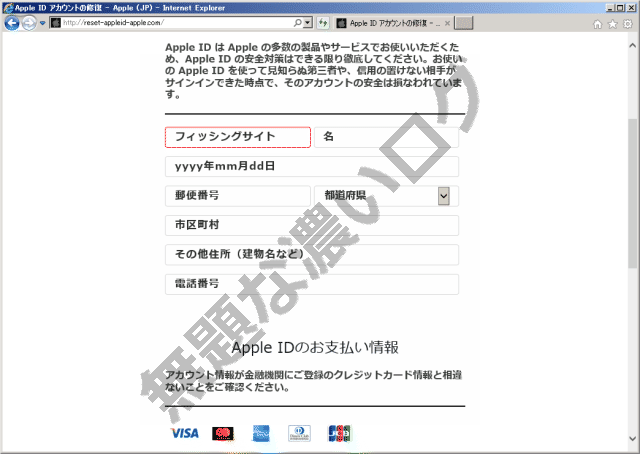Click the browser Forward arrow button

[29, 23]
